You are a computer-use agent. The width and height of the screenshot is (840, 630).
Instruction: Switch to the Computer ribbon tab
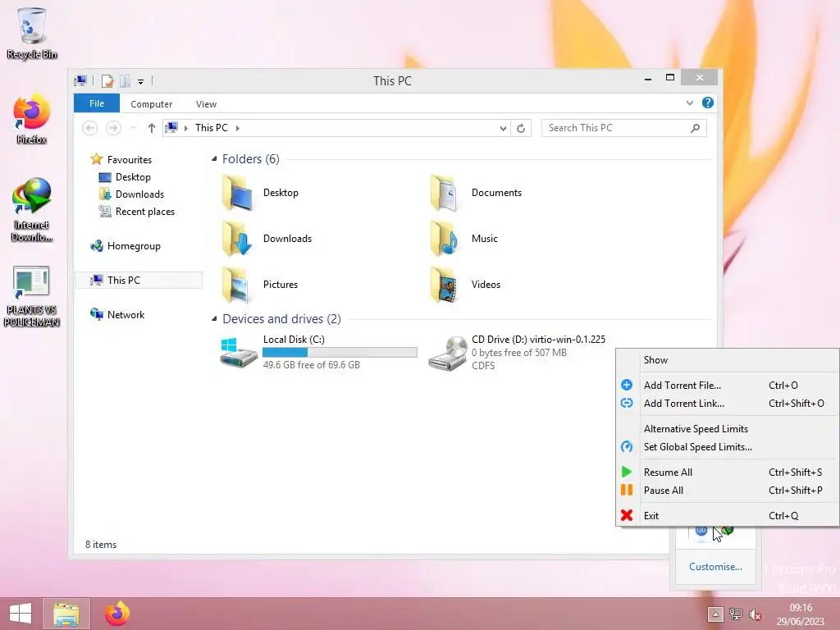coord(151,104)
